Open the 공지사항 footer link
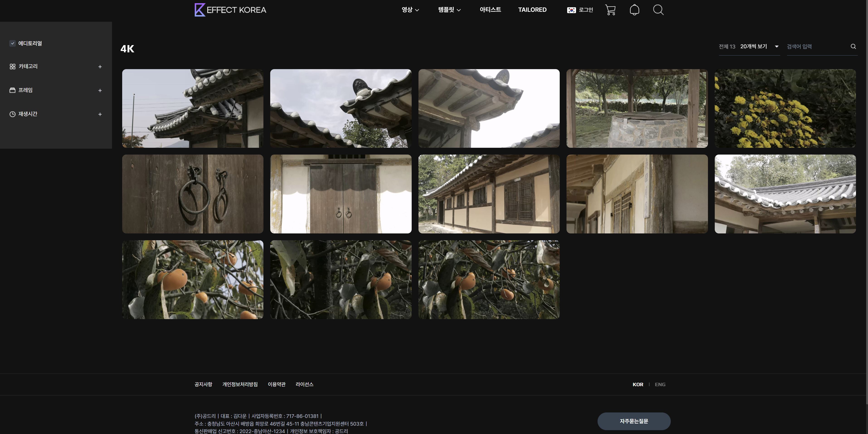 [203, 384]
